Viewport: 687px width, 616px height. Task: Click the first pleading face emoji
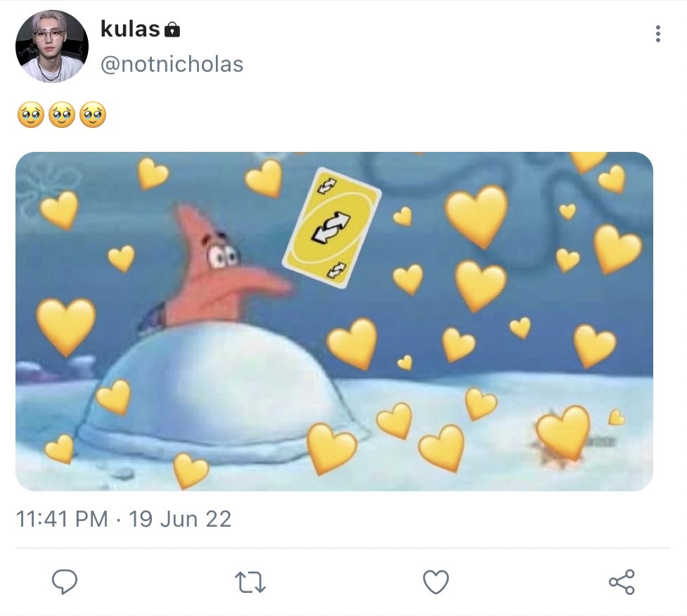point(31,115)
